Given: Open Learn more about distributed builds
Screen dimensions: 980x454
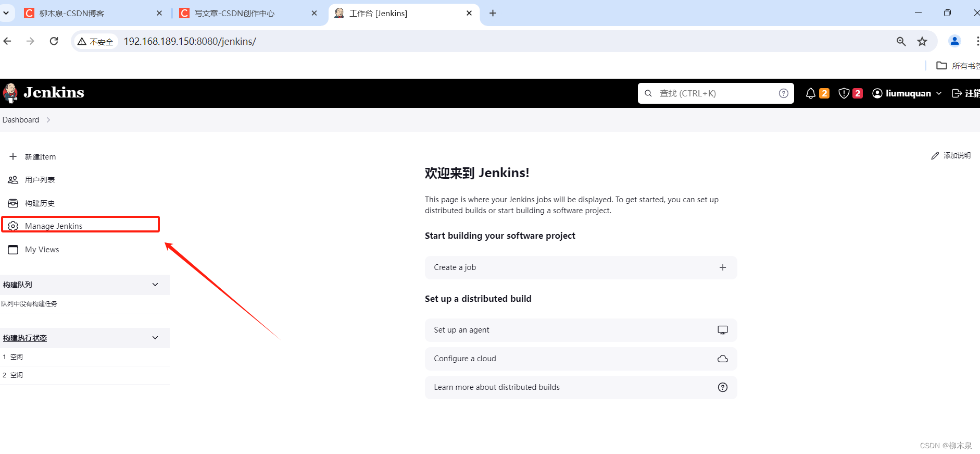Looking at the screenshot, I should click(x=581, y=387).
